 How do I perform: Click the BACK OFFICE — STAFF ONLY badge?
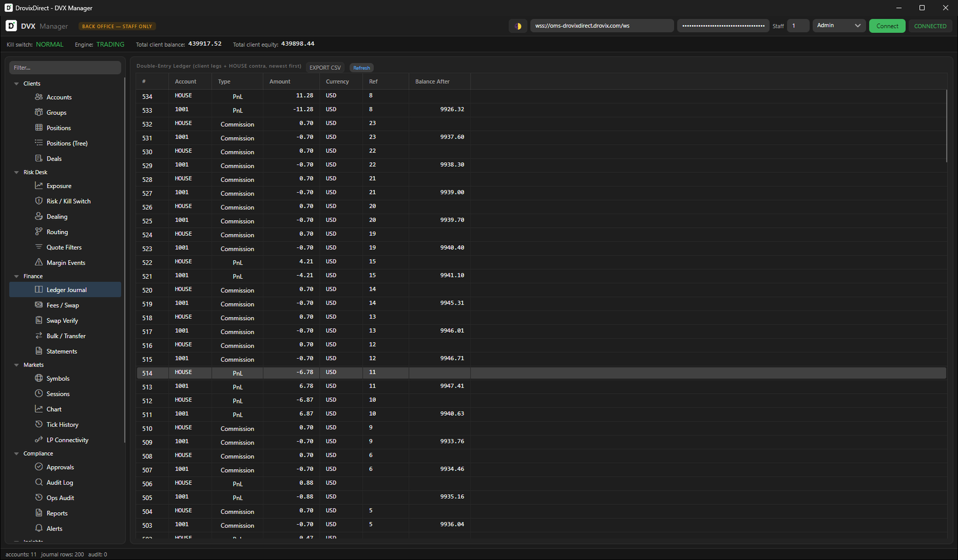[117, 26]
